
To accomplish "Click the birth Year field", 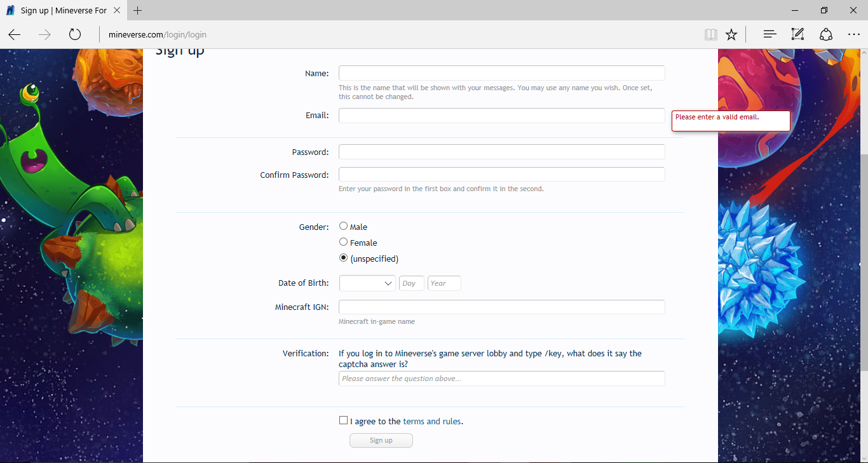I will (x=444, y=283).
